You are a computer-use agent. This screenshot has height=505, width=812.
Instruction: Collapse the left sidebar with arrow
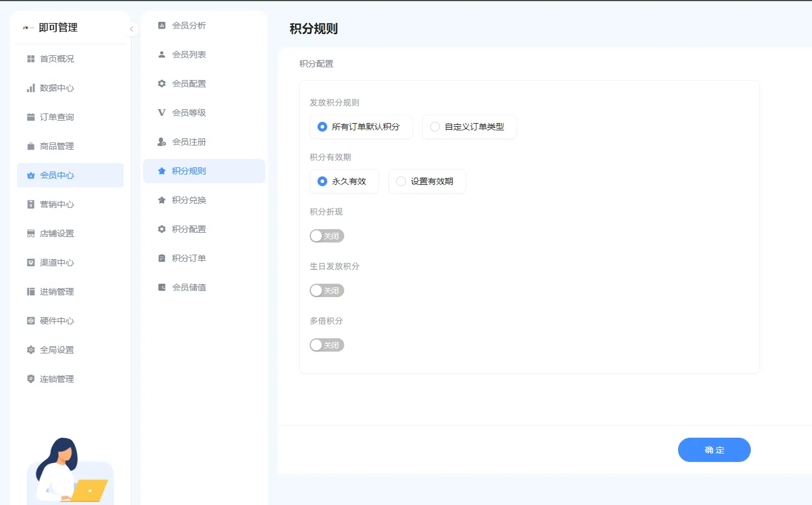tap(131, 29)
